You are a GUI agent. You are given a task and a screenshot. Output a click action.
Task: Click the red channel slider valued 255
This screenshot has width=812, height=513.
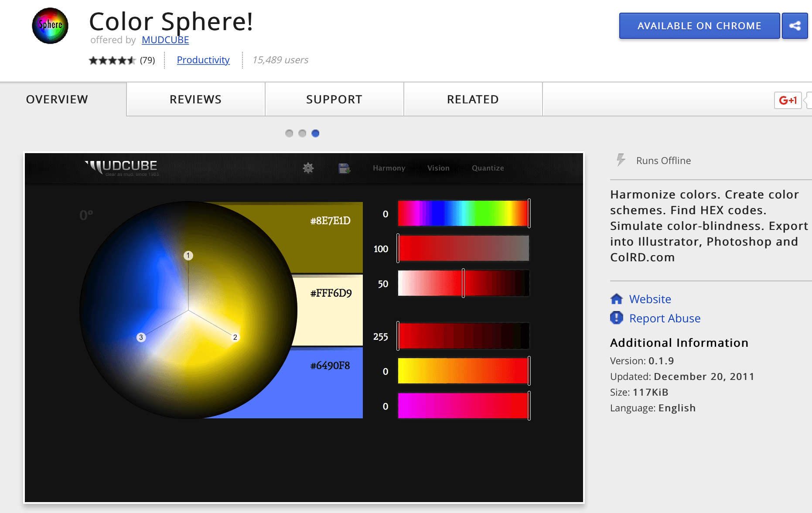(x=463, y=336)
